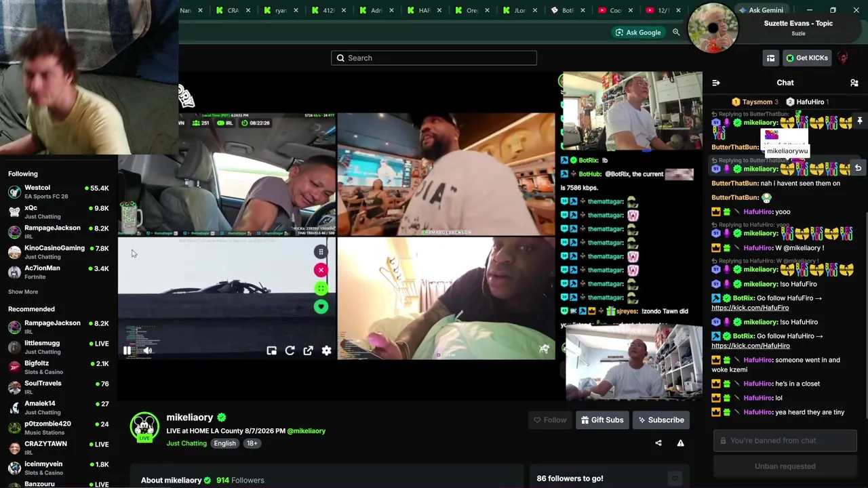Click the 18+ tag
The height and width of the screenshot is (488, 868).
(252, 443)
